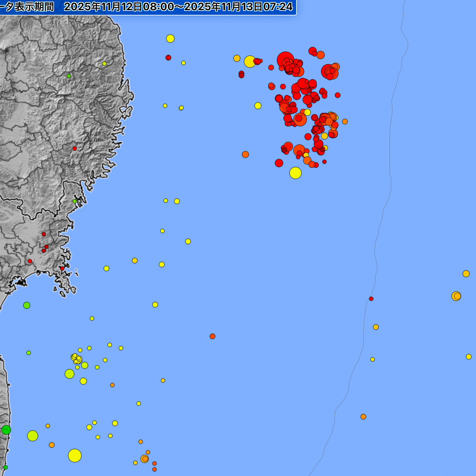476x476 pixels.
Task: Select the small red dot beside the trench line
Action: pos(371,299)
